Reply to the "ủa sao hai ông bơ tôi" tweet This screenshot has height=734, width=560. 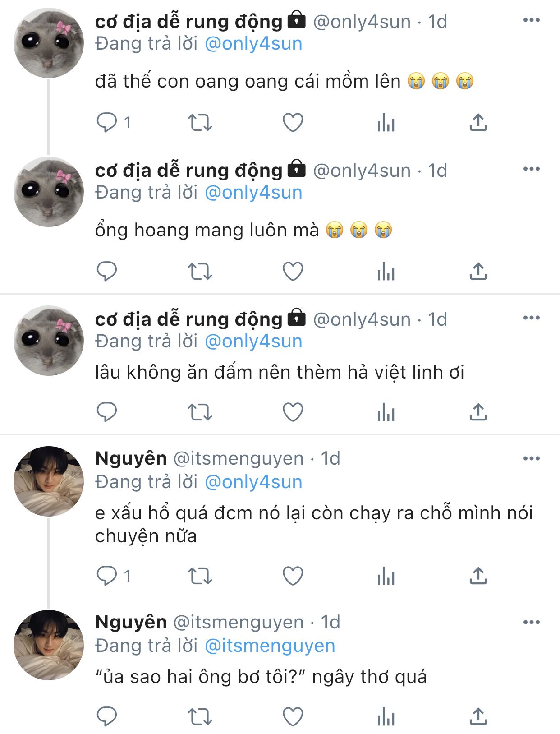[x=107, y=716]
